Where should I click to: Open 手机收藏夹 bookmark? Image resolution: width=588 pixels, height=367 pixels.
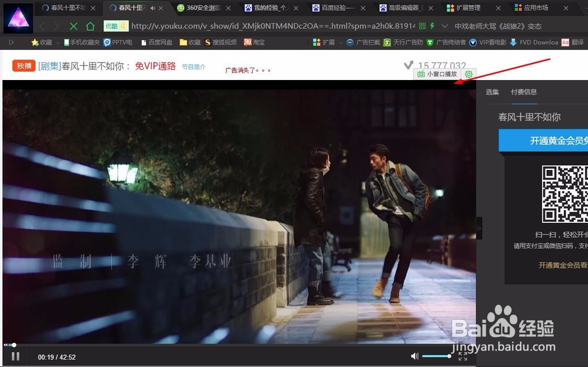pyautogui.click(x=82, y=42)
